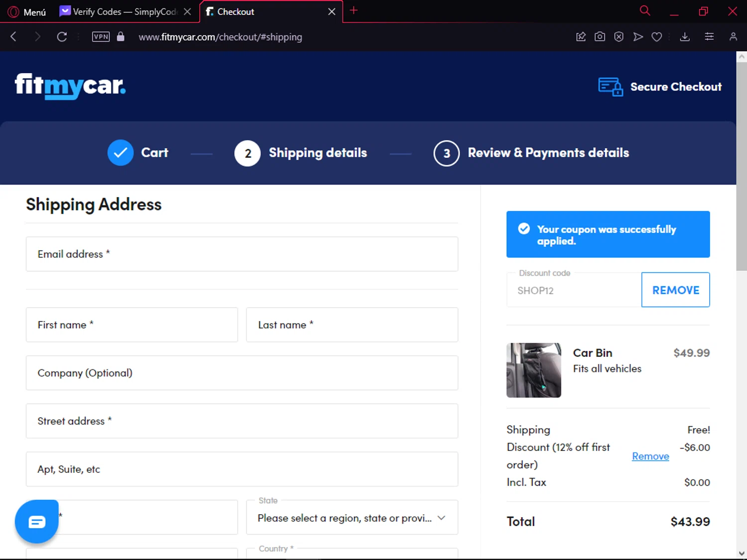Open the share page icon
Image resolution: width=747 pixels, height=560 pixels.
coord(581,37)
